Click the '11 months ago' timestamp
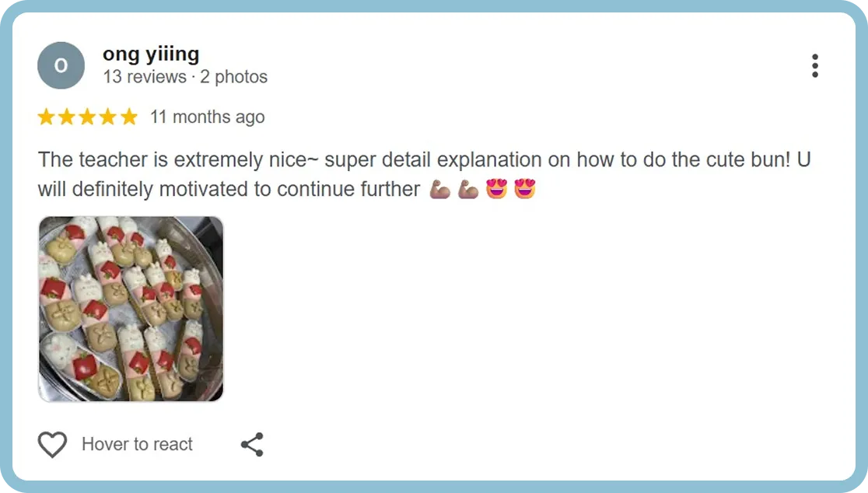 click(x=208, y=117)
